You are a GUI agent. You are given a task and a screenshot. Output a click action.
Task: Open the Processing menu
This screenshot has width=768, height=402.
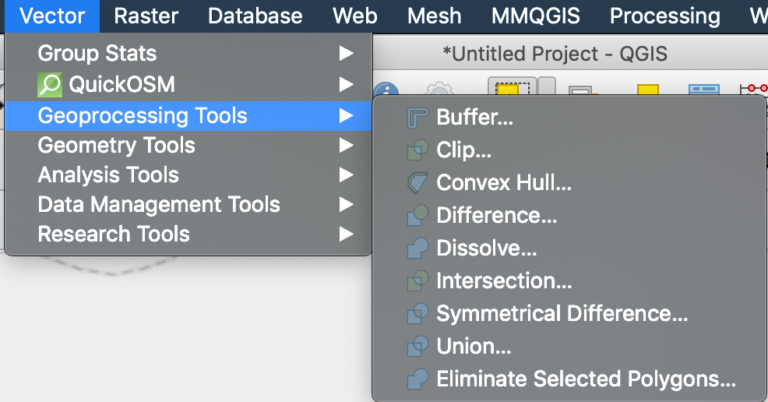pos(665,16)
